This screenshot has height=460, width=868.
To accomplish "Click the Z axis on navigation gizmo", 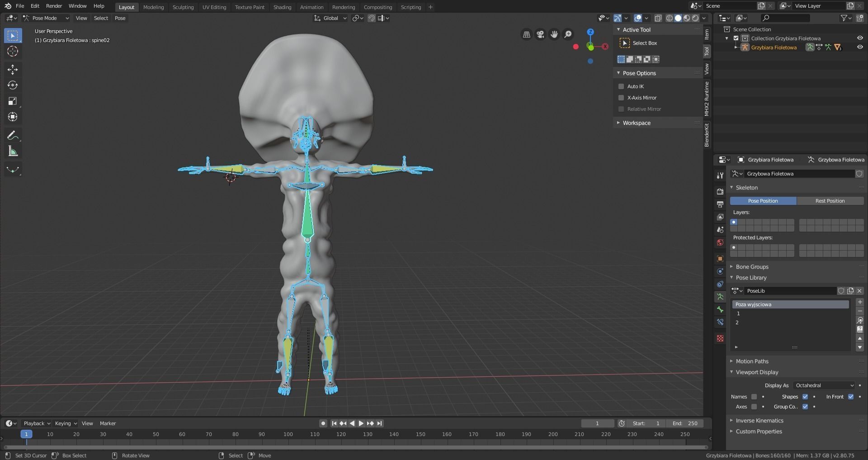I will point(590,32).
